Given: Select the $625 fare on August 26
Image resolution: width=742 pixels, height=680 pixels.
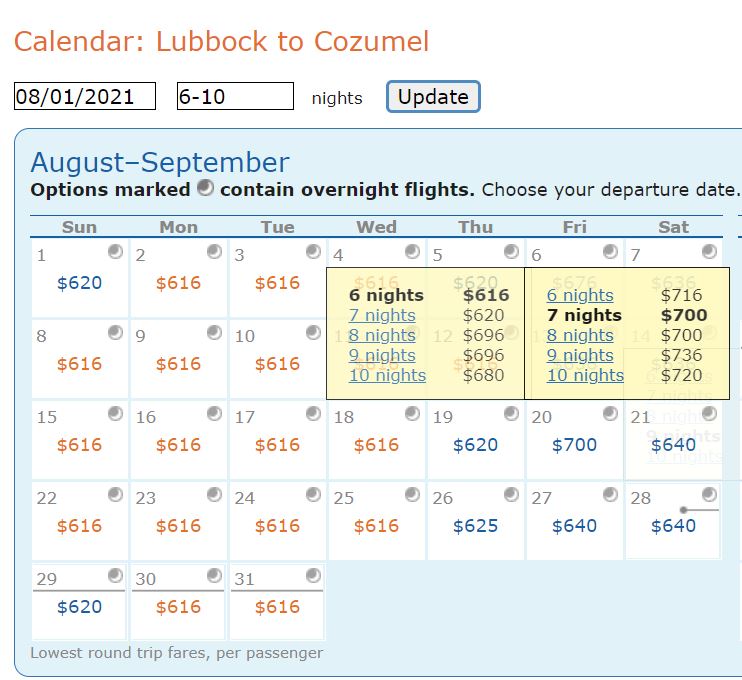Looking at the screenshot, I should (x=475, y=526).
